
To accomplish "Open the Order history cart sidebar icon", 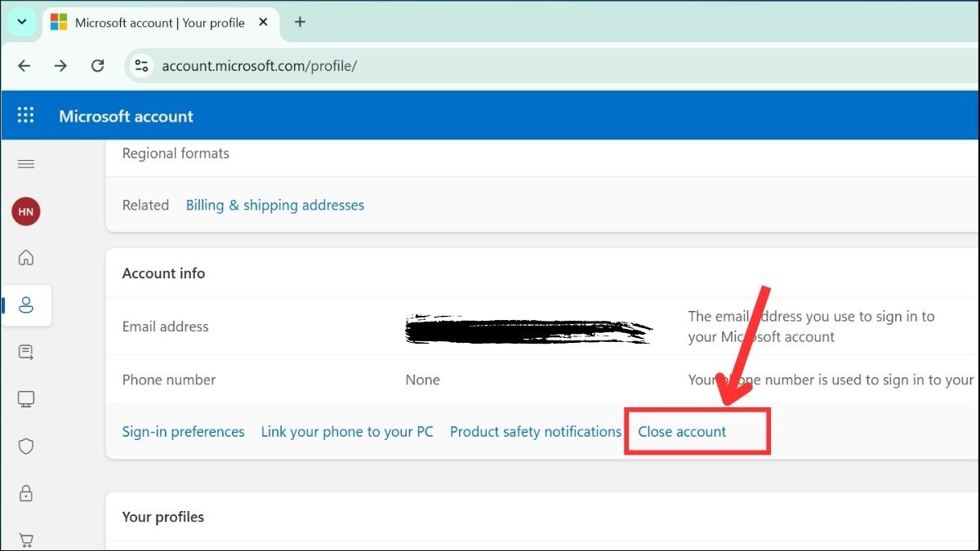I will click(26, 540).
